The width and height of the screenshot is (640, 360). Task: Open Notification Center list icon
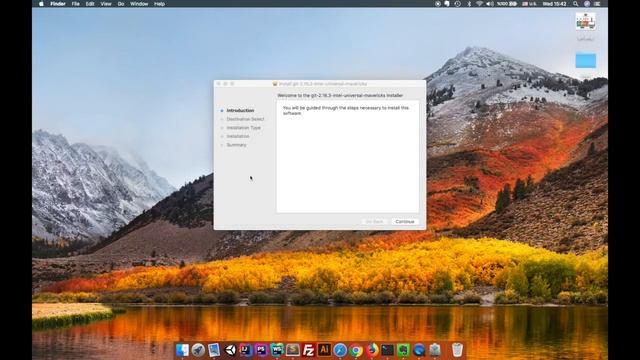pyautogui.click(x=598, y=4)
